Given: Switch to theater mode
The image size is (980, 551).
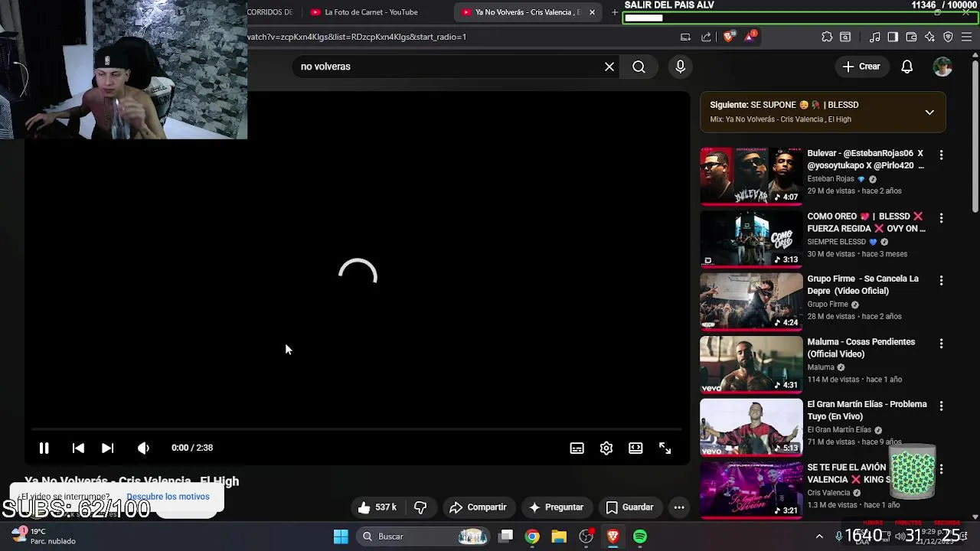Looking at the screenshot, I should point(635,448).
